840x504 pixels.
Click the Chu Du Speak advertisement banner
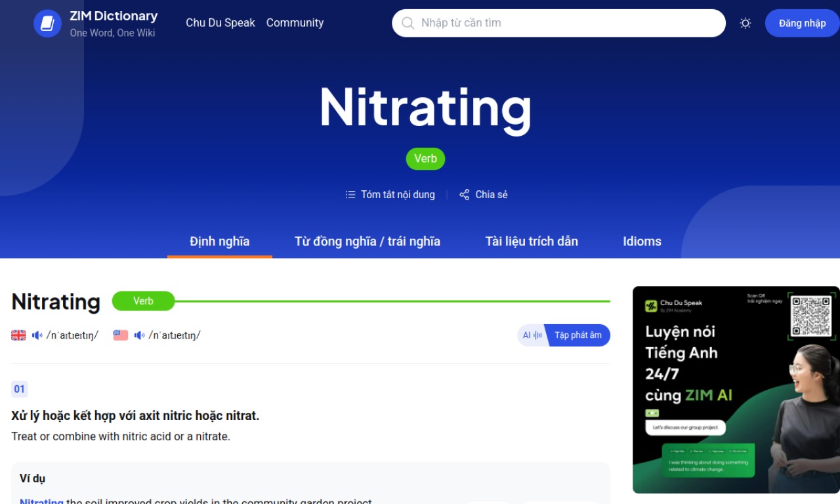point(736,390)
